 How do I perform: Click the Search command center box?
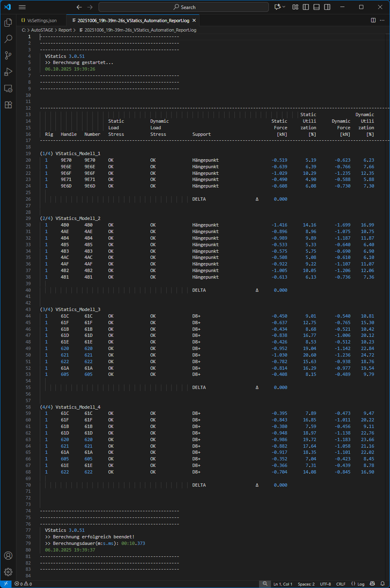184,7
